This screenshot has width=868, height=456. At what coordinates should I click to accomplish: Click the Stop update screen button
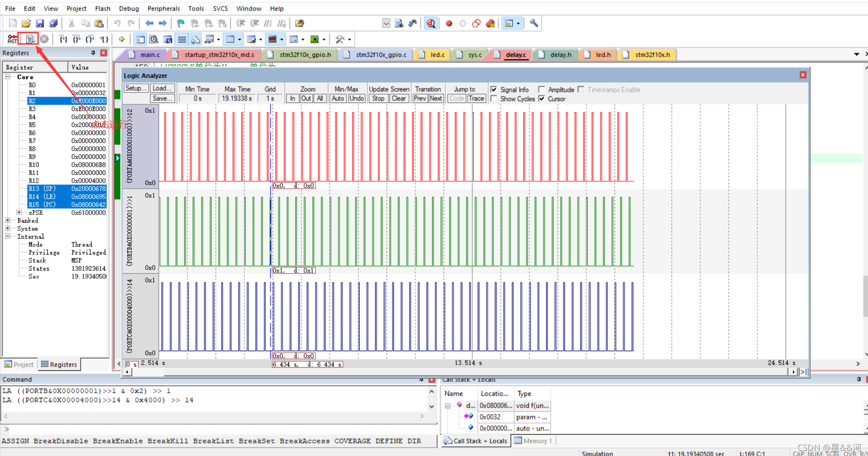click(x=378, y=98)
